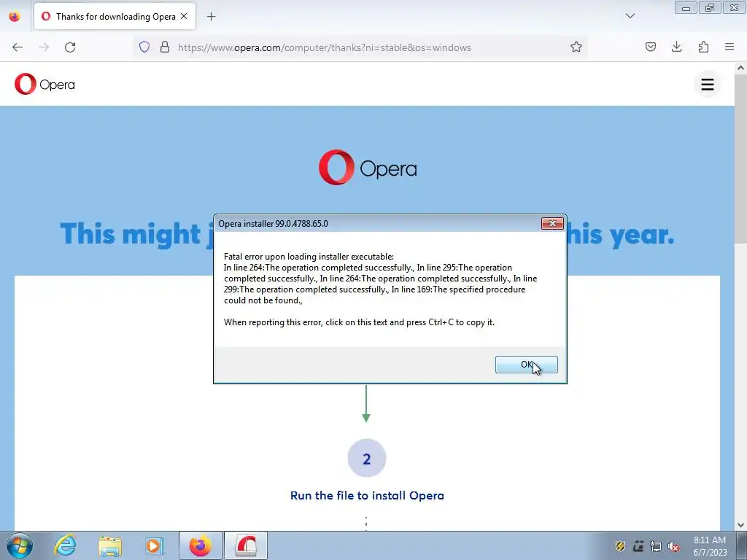Open the Firefox application menu
747x560 pixels.
point(729,47)
